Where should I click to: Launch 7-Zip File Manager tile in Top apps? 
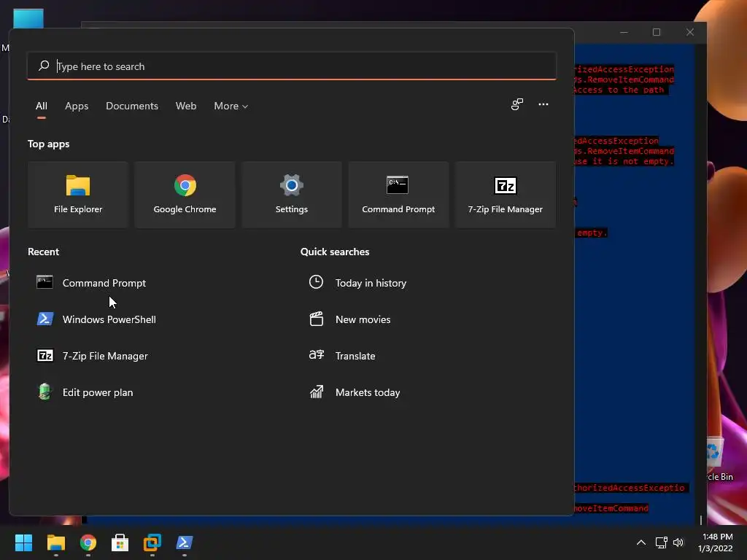505,194
